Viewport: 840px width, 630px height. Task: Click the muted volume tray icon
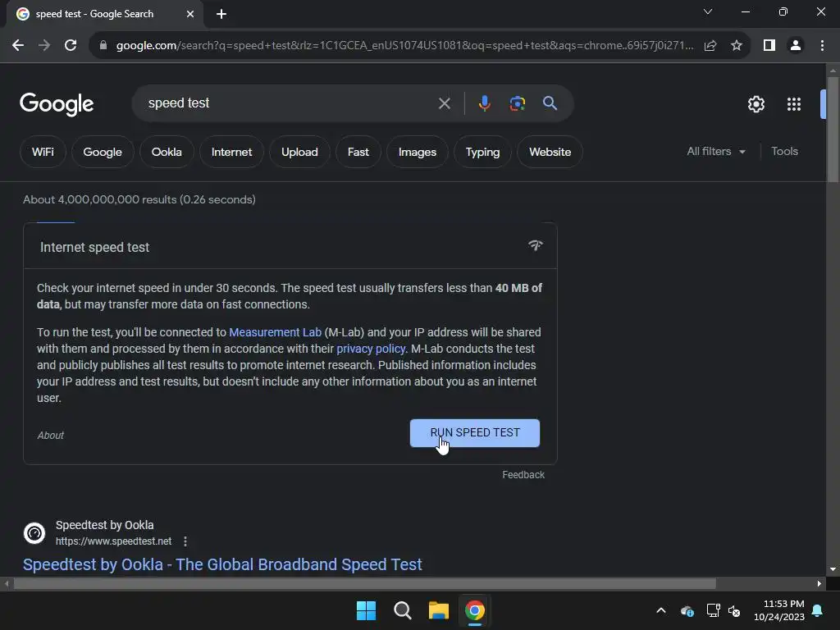pyautogui.click(x=734, y=610)
